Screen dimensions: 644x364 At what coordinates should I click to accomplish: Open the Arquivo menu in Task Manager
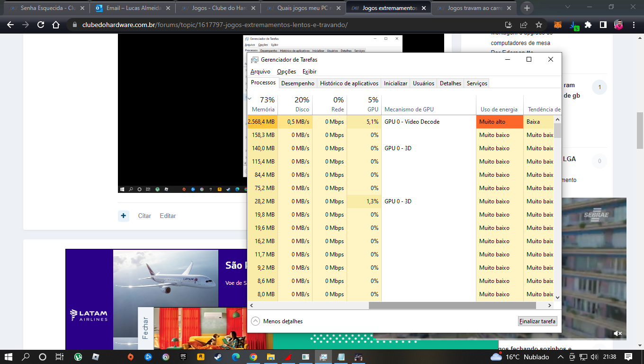point(260,72)
